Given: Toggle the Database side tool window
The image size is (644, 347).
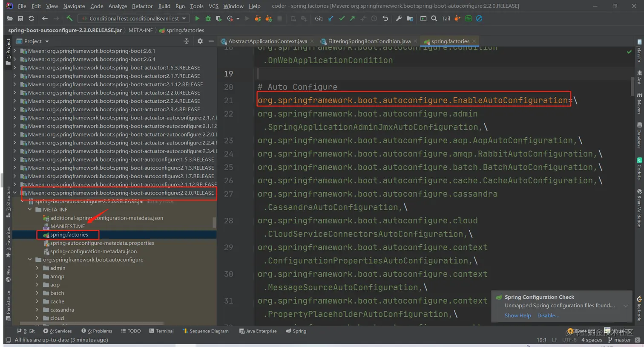Looking at the screenshot, I should (639, 136).
